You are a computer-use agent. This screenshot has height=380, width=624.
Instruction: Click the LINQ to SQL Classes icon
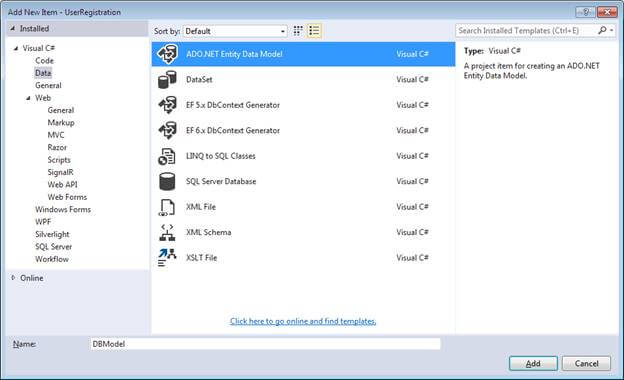[167, 156]
